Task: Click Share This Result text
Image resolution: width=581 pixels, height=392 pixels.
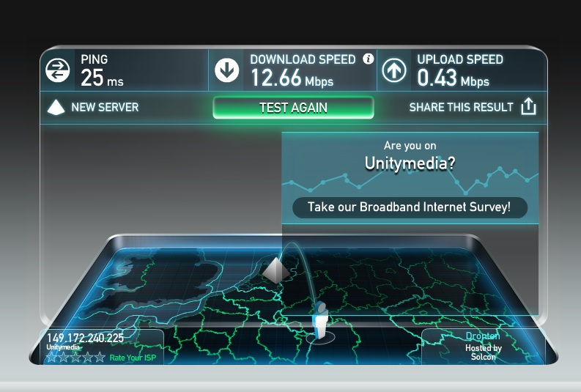Action: coord(461,107)
